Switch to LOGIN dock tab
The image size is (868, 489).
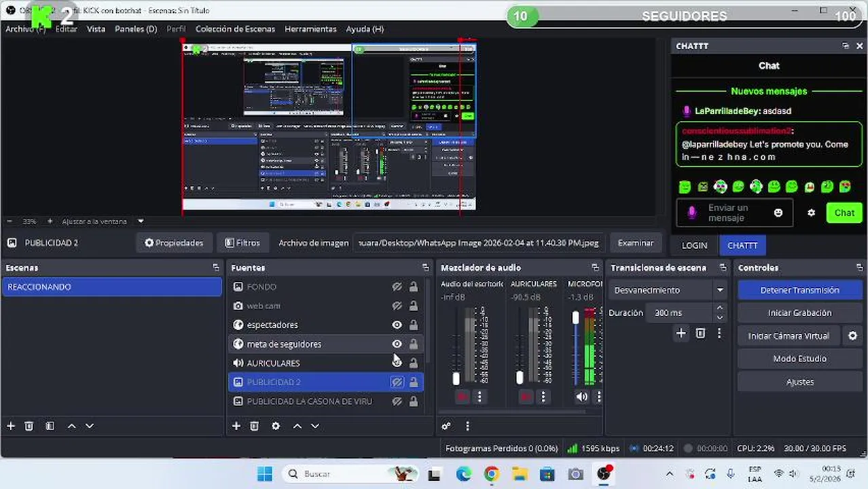coord(694,245)
